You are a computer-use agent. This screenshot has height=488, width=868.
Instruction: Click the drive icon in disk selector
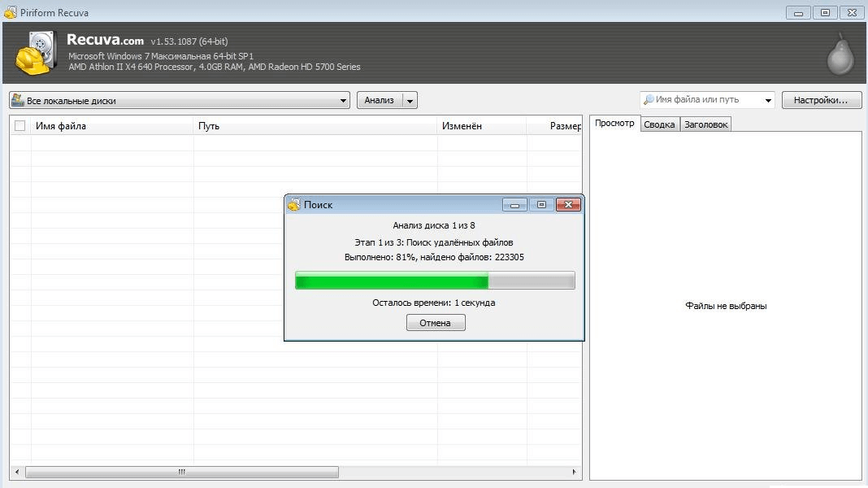[18, 100]
